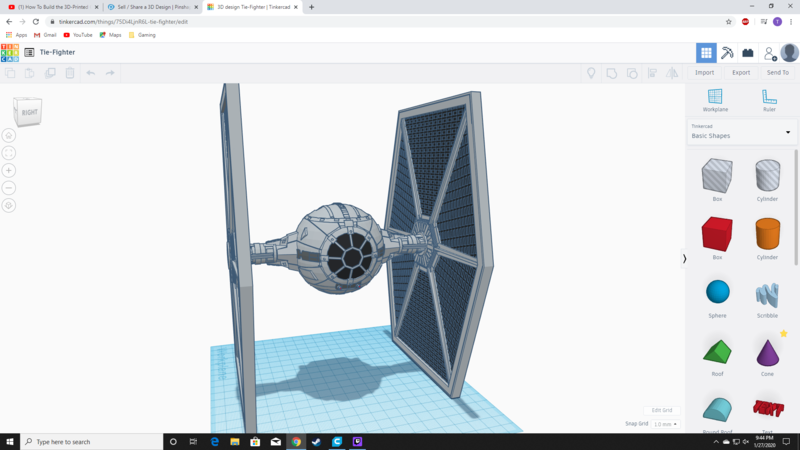
Task: Open File Explorer from the taskbar
Action: pyautogui.click(x=235, y=442)
